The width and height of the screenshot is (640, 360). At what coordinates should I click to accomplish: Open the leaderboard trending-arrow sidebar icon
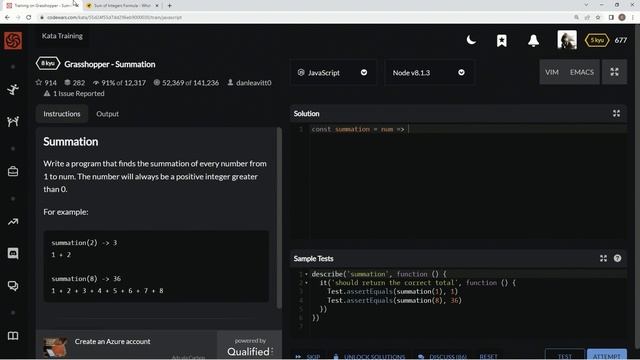[13, 222]
